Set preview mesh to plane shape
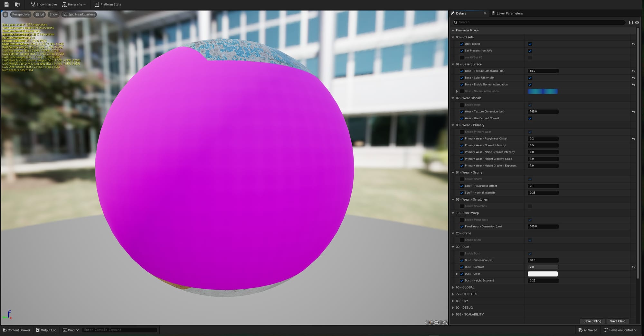The width and height of the screenshot is (644, 336). pos(436,322)
